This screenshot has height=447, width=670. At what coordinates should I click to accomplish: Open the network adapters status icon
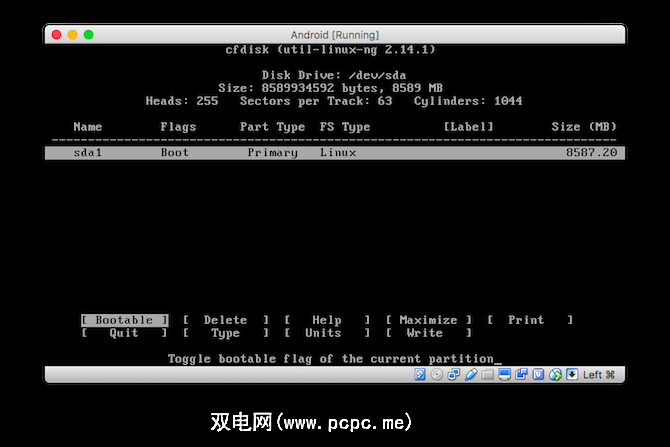tap(454, 375)
